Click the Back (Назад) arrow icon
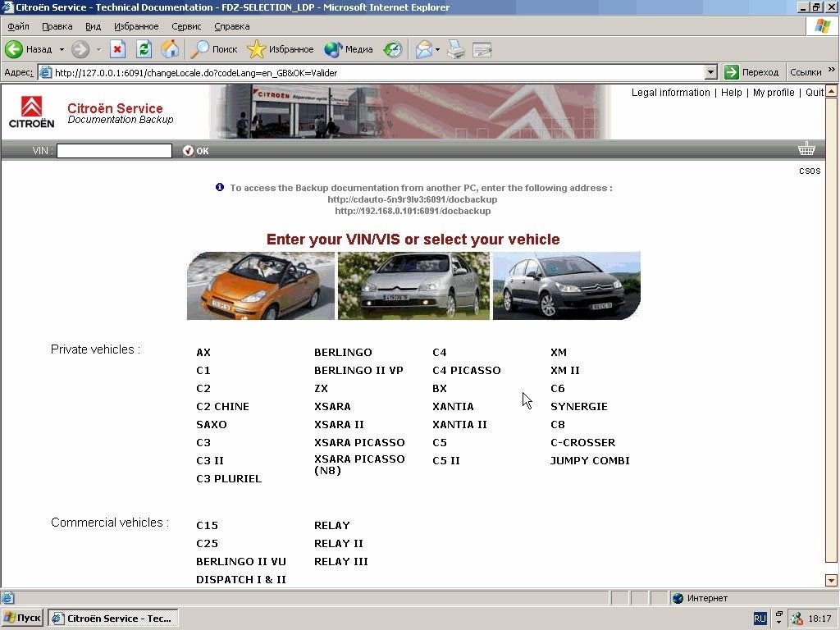 tap(14, 50)
